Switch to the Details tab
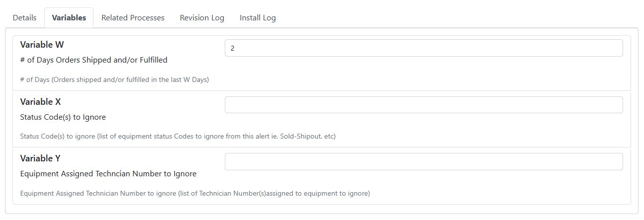The image size is (644, 220). coord(24,17)
